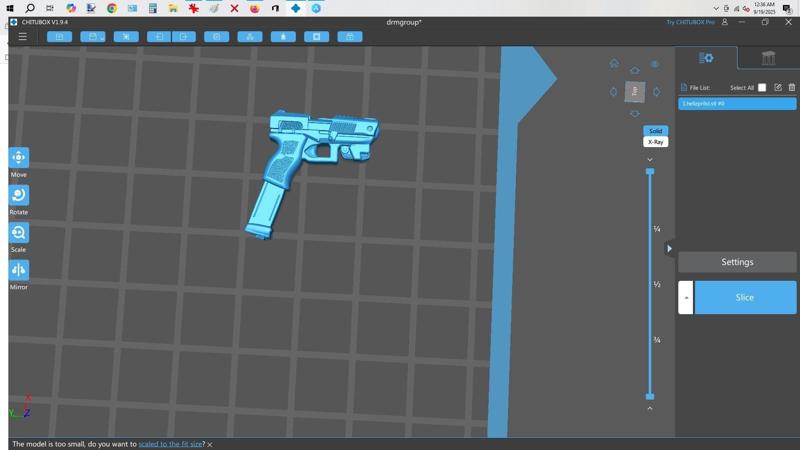
Task: Select the Scale tool
Action: pyautogui.click(x=19, y=233)
